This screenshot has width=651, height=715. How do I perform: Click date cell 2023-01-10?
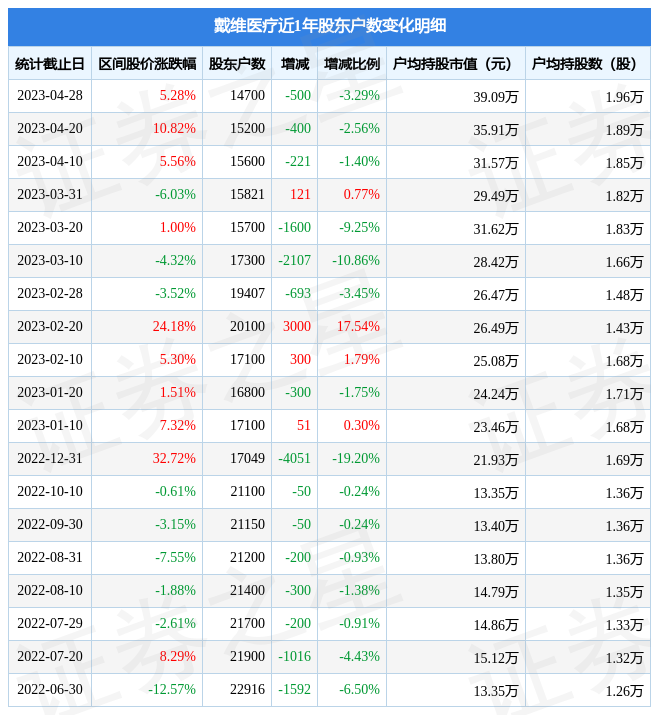50,425
